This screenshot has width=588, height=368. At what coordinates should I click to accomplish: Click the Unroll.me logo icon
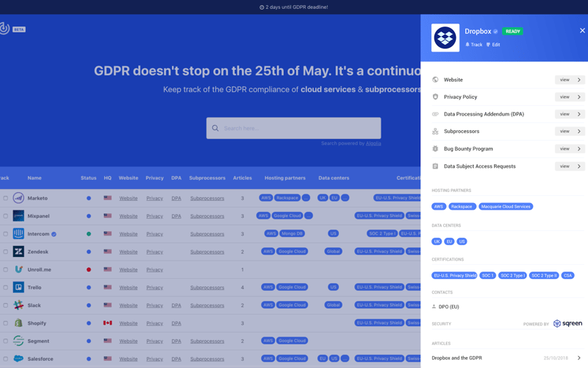click(x=18, y=269)
